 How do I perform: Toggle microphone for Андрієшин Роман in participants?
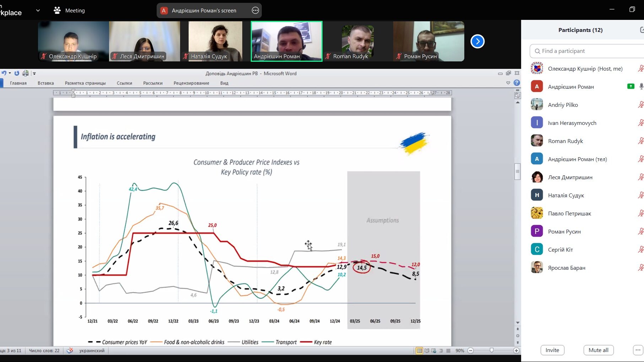tap(641, 87)
